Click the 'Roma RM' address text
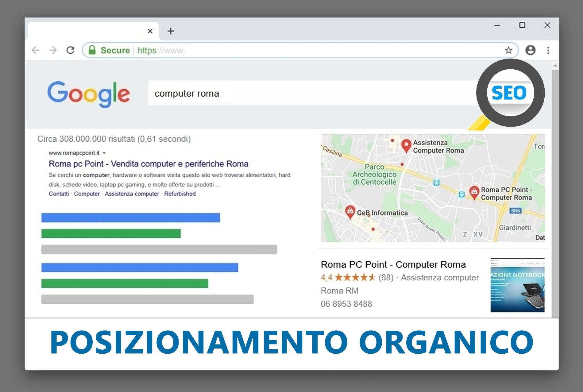 (339, 290)
